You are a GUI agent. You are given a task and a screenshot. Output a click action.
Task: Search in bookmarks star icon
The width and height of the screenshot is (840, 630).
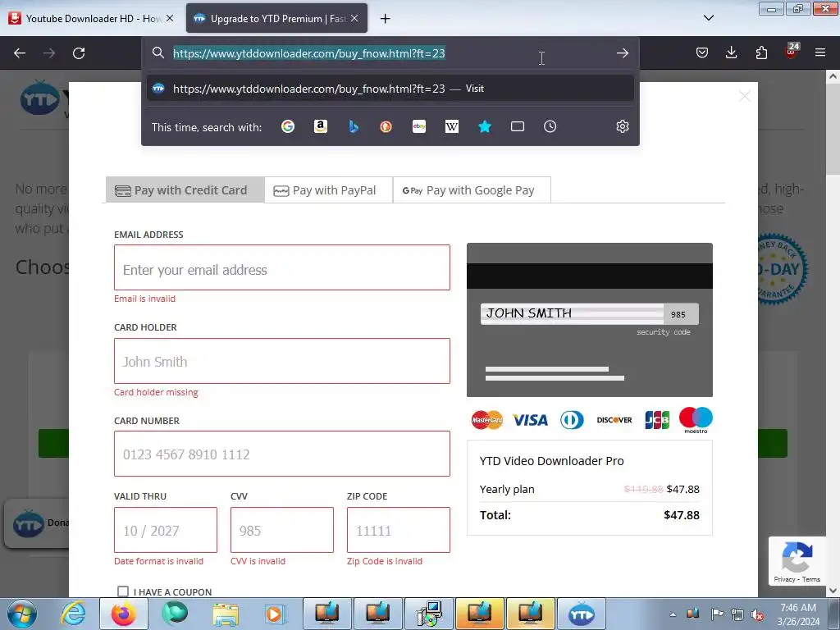tap(485, 126)
